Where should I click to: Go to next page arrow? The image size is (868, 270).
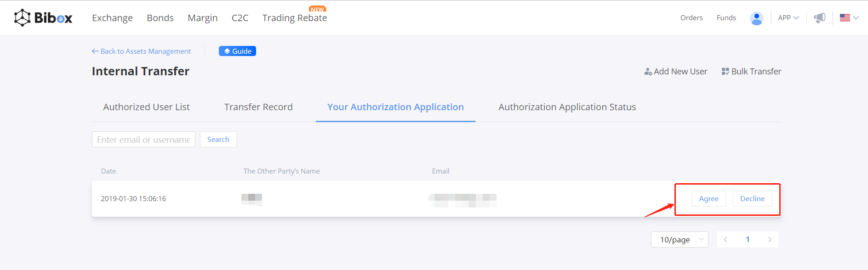(770, 239)
